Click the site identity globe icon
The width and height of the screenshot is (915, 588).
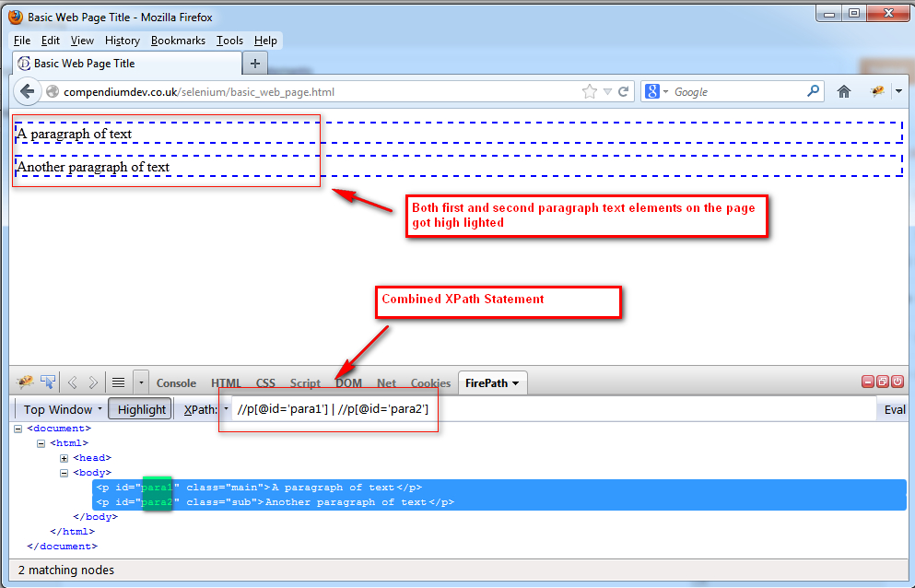(53, 90)
